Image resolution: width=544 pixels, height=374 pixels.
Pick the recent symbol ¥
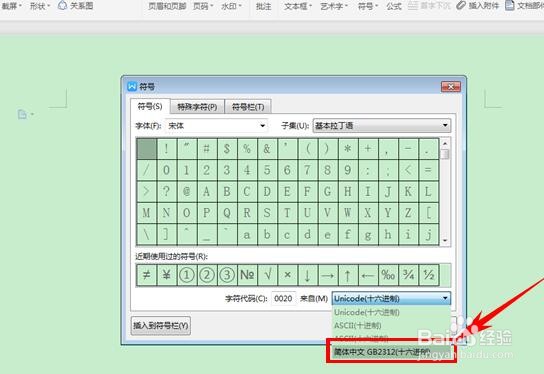point(167,275)
